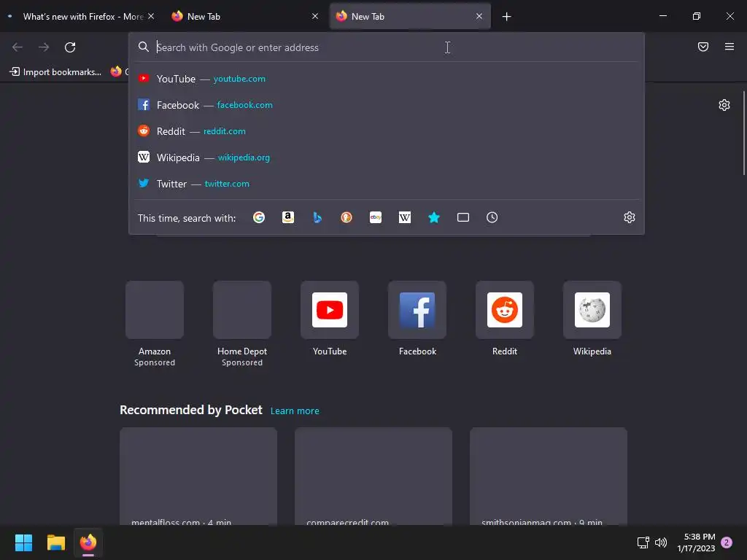747x560 pixels.
Task: Search in Bookmarks via star icon
Action: [x=433, y=217]
